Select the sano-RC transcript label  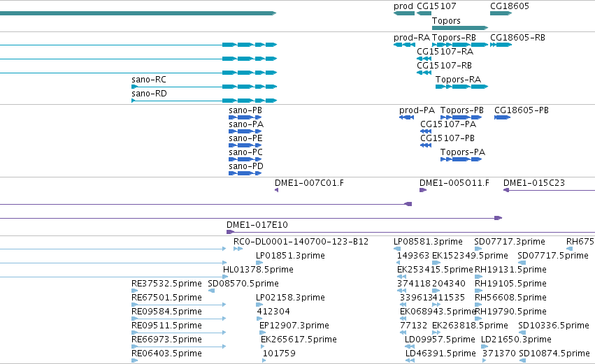coord(149,80)
